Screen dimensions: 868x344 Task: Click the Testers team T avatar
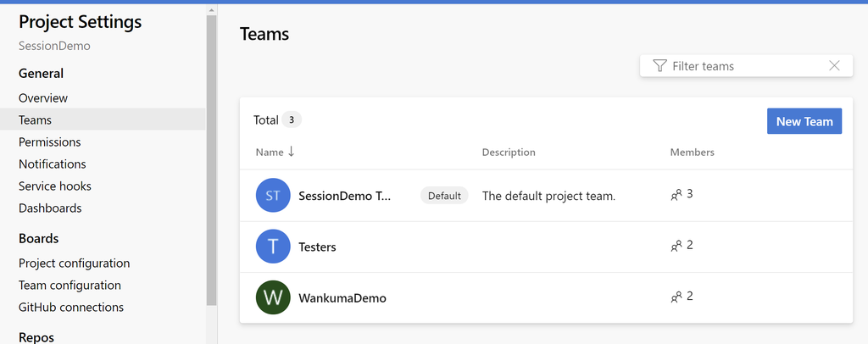click(x=273, y=246)
